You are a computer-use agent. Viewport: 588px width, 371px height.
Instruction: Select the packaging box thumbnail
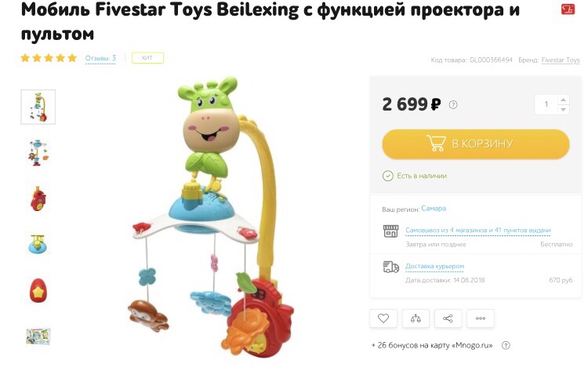[38, 336]
